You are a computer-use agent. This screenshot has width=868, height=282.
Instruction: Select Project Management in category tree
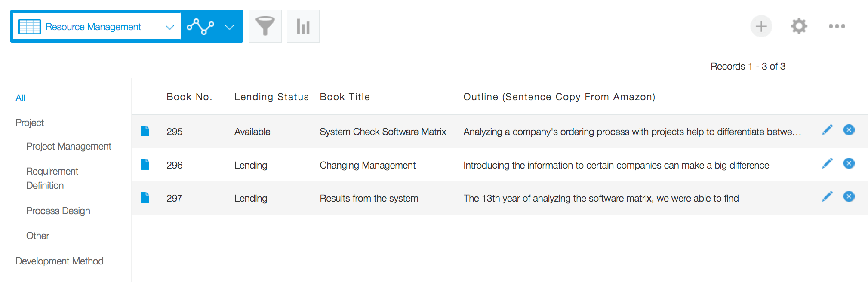point(68,146)
